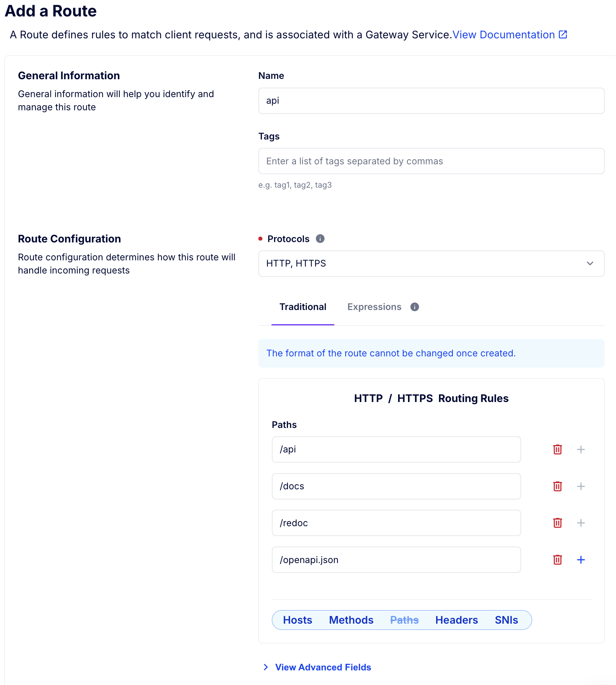Viewport: 616px width, 685px height.
Task: Select the Traditional tab
Action: (303, 307)
